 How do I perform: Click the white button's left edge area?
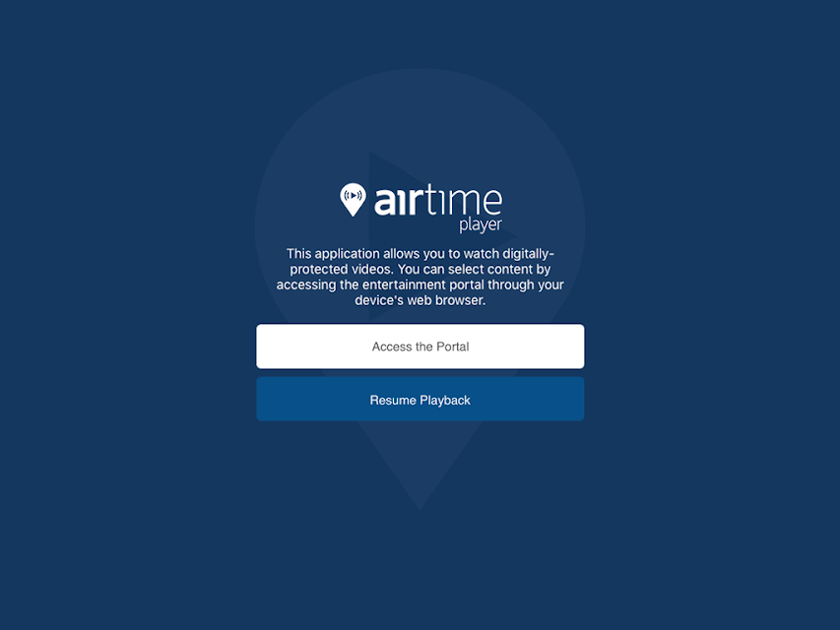pyautogui.click(x=273, y=346)
